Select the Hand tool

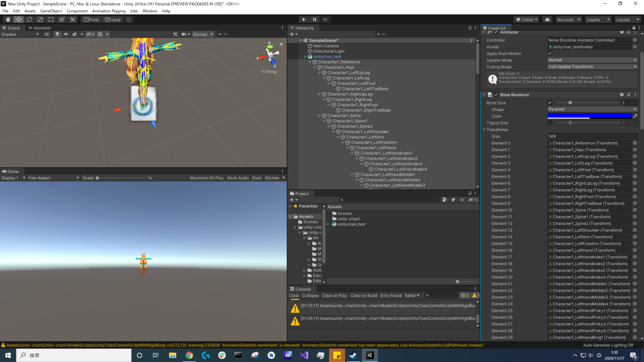[8, 19]
